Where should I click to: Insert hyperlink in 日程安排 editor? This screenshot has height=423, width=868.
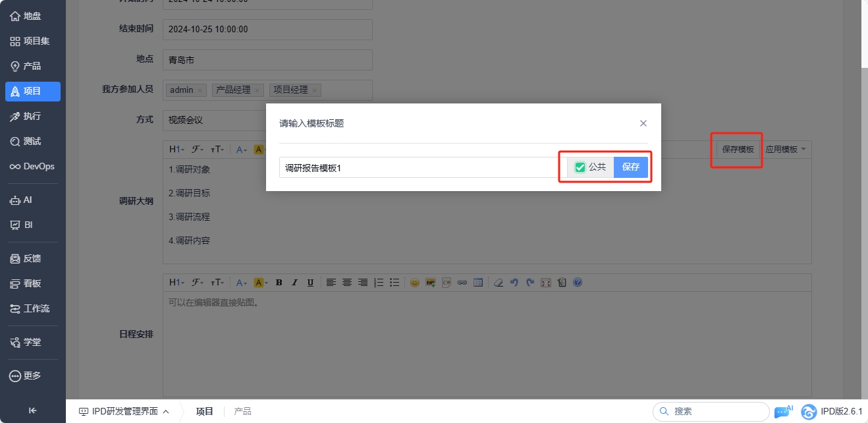462,283
